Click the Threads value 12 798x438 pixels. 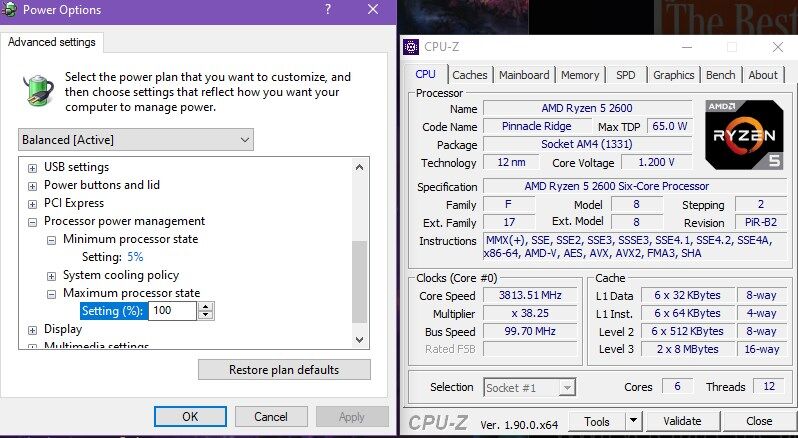pos(768,386)
